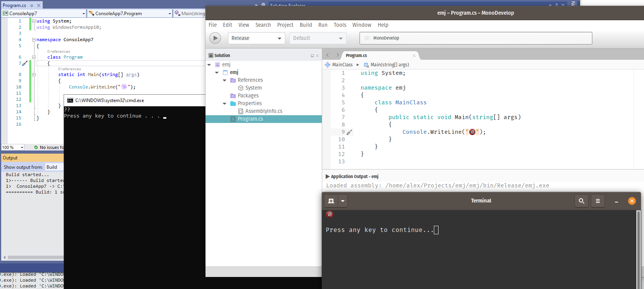Collapse the Main method outline in Visual Studio
Screen dimensions: 644x289
click(x=34, y=74)
